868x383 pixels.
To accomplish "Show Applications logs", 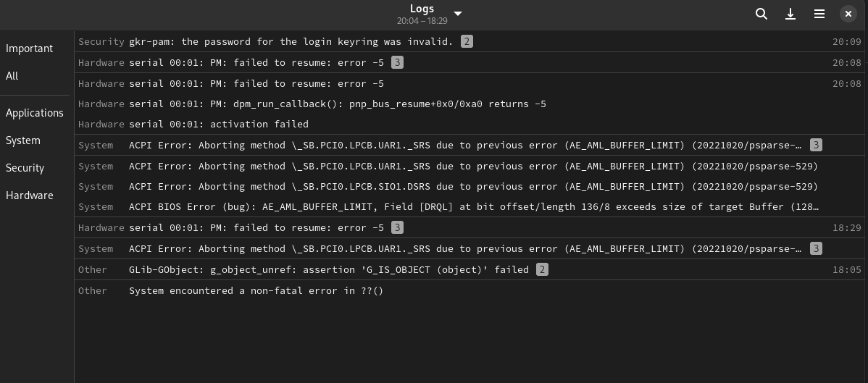I will pyautogui.click(x=34, y=113).
